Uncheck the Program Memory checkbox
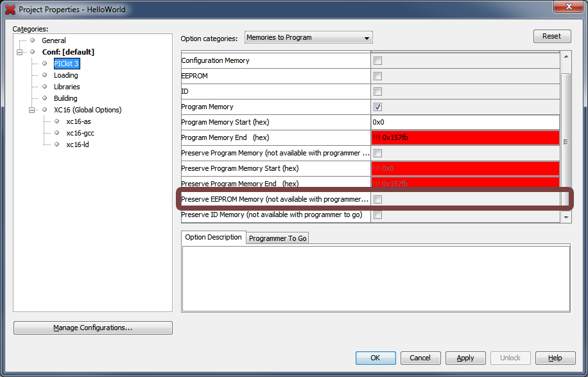588x377 pixels. pyautogui.click(x=377, y=107)
